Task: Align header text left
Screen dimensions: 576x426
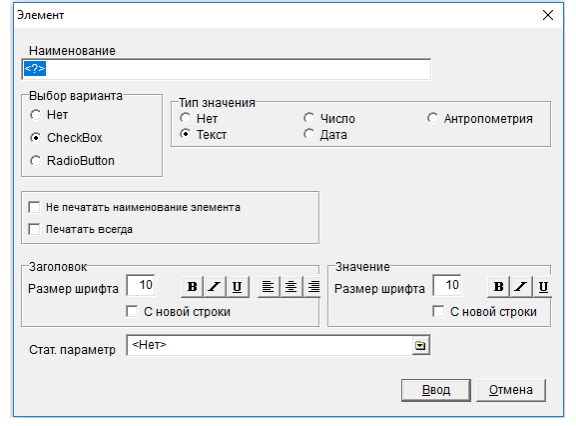Action: click(269, 287)
